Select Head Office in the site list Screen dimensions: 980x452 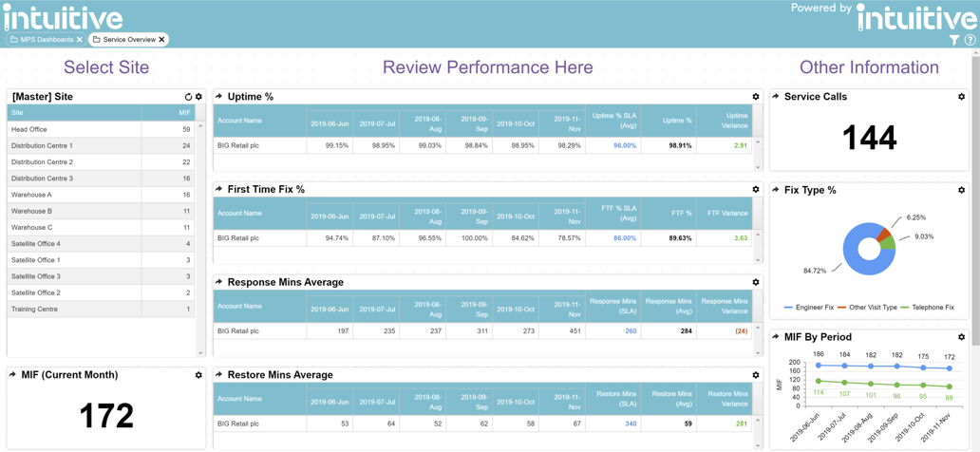point(29,129)
